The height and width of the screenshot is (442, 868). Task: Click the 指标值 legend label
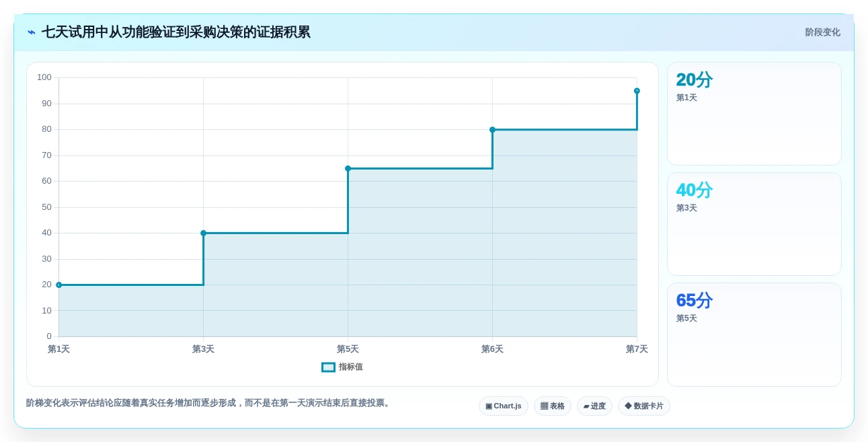tap(351, 367)
